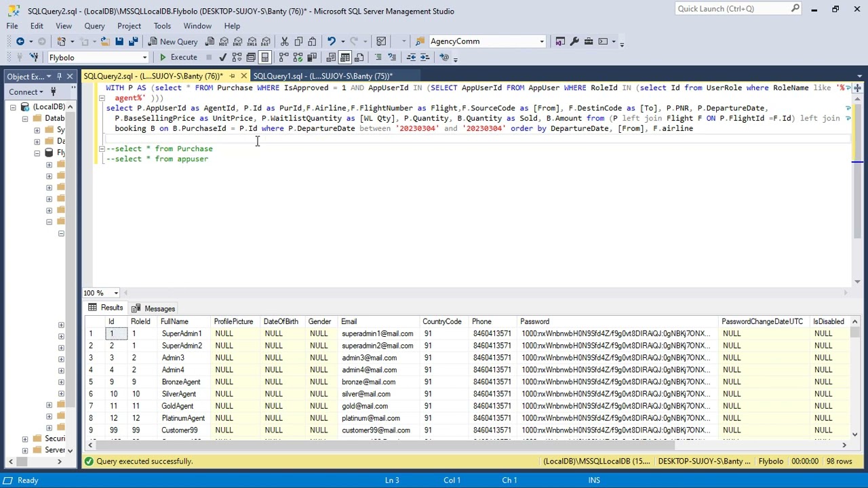
Task: Click the Connect button in Object Explorer
Action: tap(26, 92)
